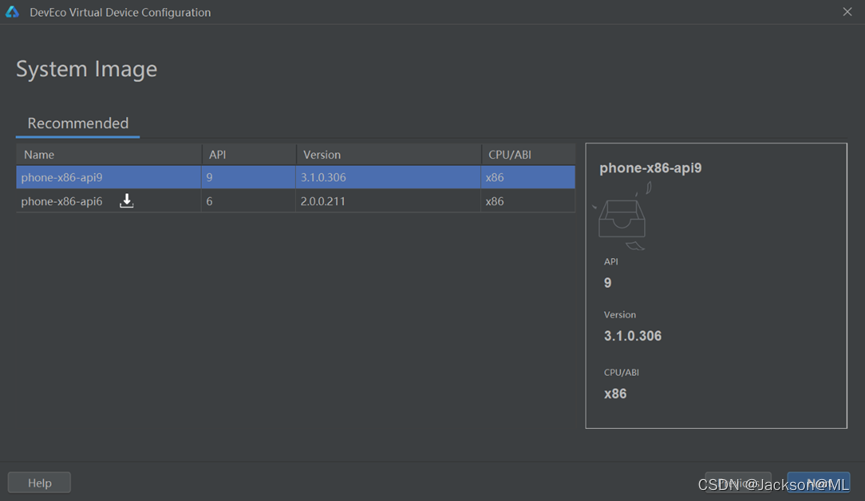
Task: Close the Virtual Device Configuration dialog
Action: point(847,12)
